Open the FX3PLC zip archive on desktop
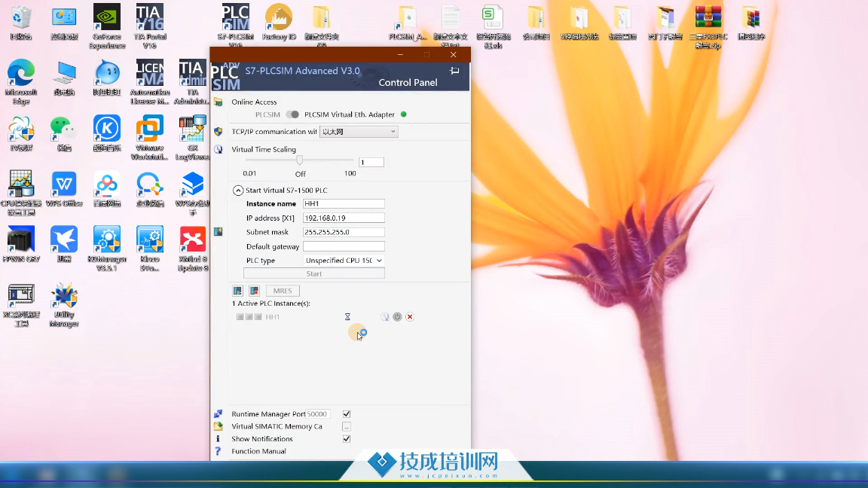Screen dimensions: 868x488 click(708, 26)
